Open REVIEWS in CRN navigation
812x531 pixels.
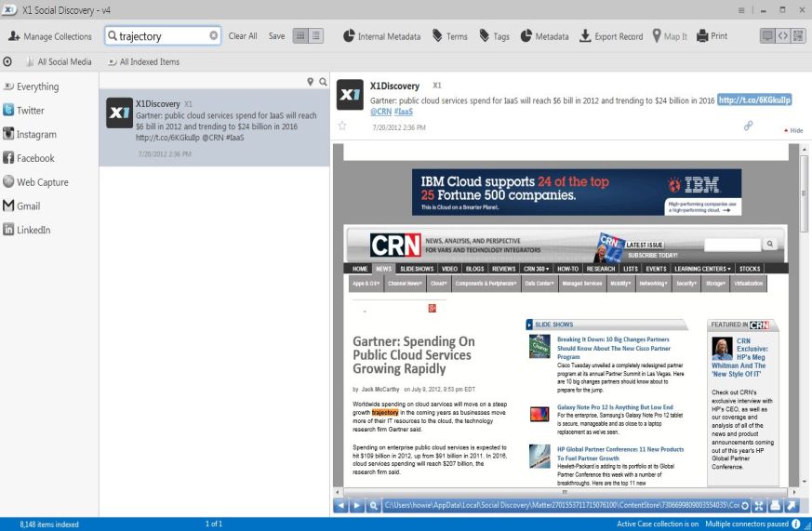(503, 269)
